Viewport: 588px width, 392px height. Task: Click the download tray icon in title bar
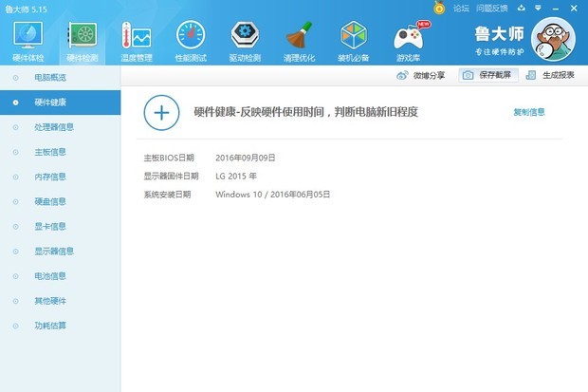pos(522,8)
